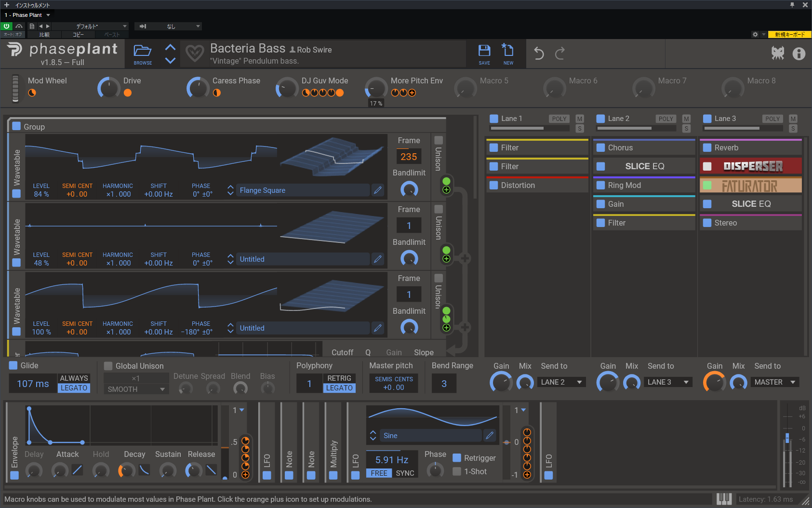Toggle LFO Retrigger checkbox
The height and width of the screenshot is (508, 812).
(x=457, y=458)
